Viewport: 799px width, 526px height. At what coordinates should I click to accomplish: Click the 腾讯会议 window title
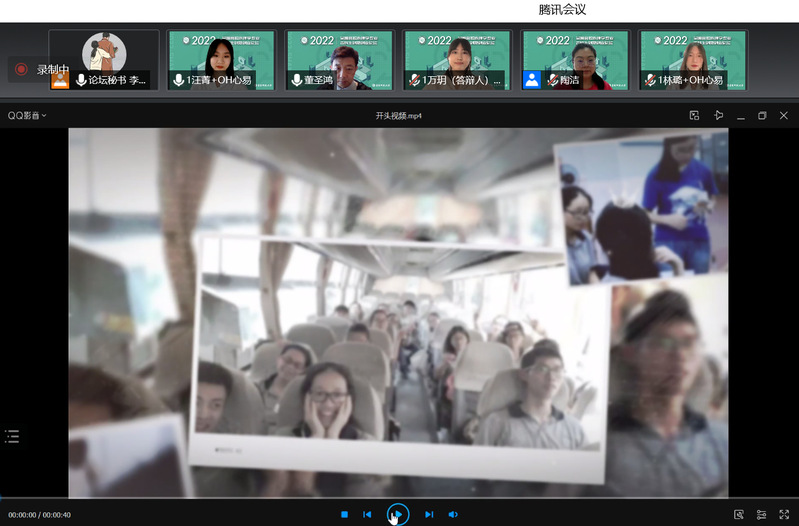(562, 9)
